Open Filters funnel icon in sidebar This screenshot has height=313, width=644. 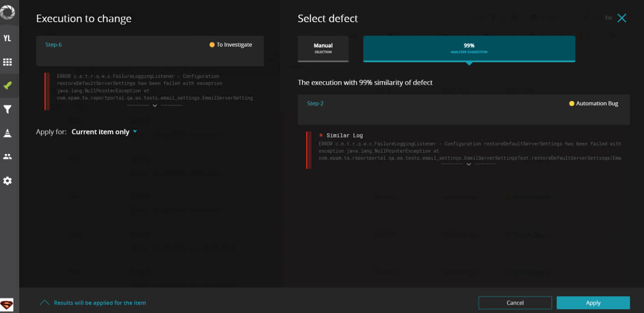(x=7, y=109)
